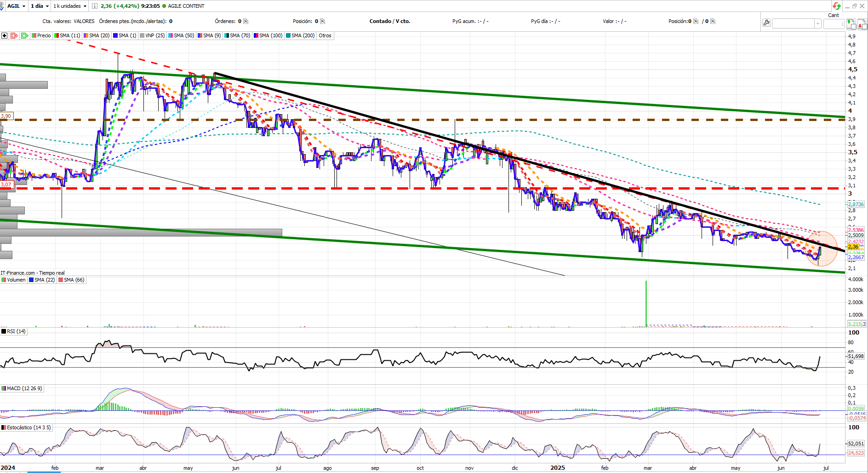
Task: Click the orange highlight circle on chart
Action: coord(821,248)
